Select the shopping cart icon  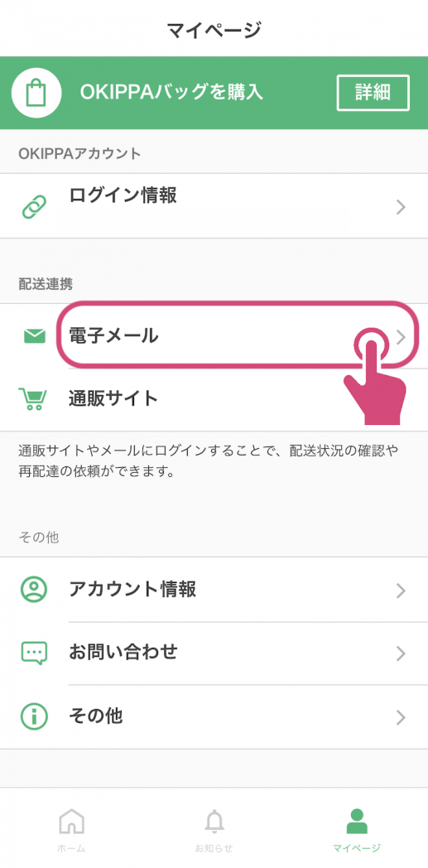(x=32, y=398)
